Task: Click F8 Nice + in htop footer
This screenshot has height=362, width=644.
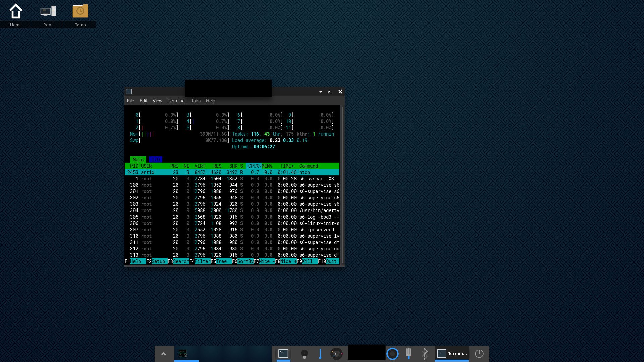Action: coord(285,262)
